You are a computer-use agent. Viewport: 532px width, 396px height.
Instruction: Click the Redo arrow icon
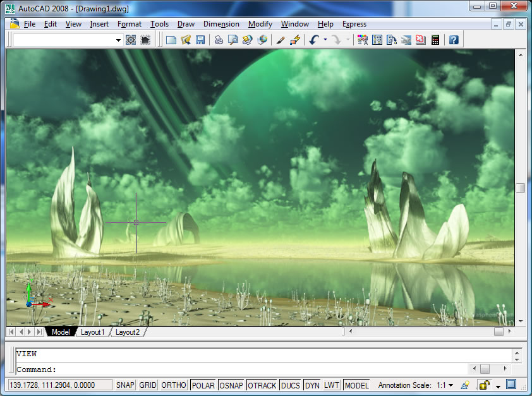coord(336,40)
